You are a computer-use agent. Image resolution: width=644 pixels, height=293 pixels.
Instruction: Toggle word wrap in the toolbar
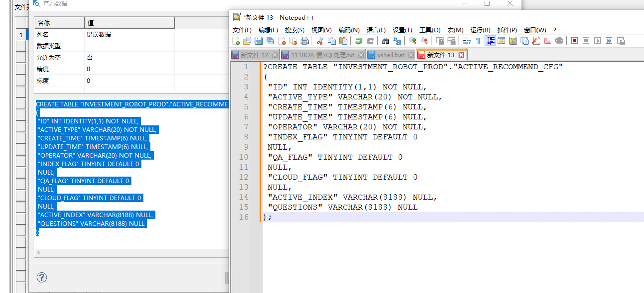(x=467, y=41)
